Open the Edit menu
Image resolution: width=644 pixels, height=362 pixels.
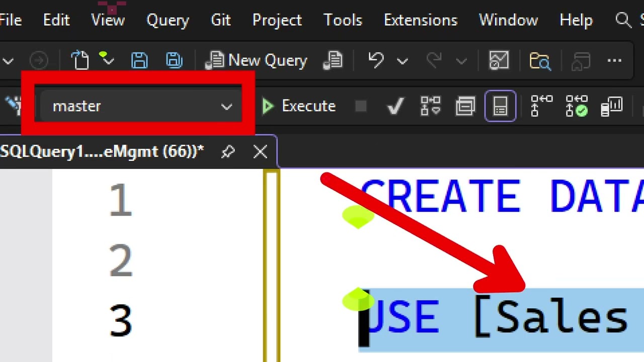pyautogui.click(x=56, y=20)
